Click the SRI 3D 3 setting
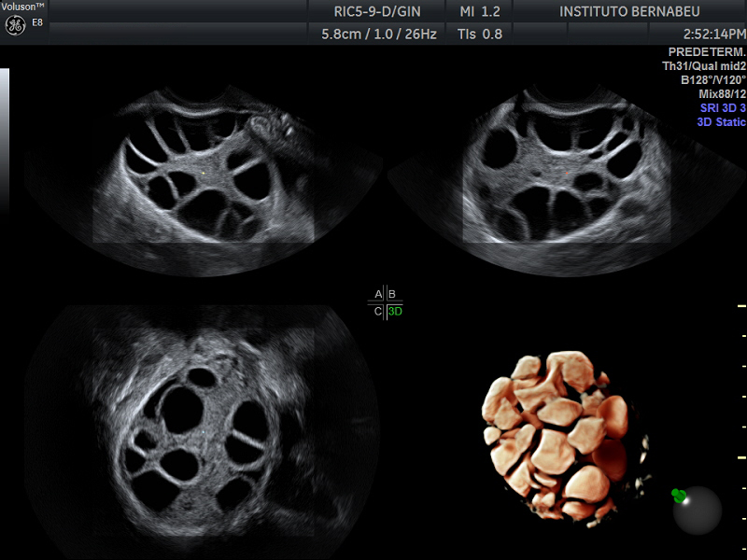The width and height of the screenshot is (747, 560). coord(723,108)
